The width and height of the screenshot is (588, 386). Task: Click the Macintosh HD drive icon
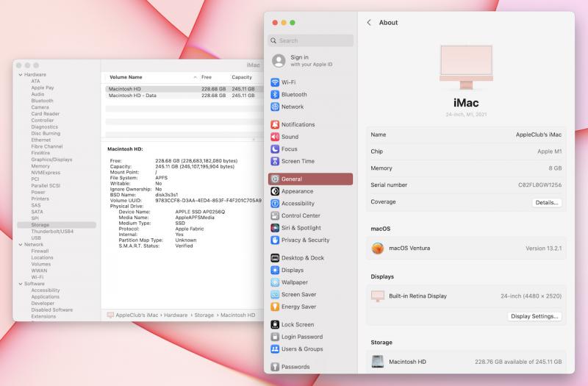point(377,362)
